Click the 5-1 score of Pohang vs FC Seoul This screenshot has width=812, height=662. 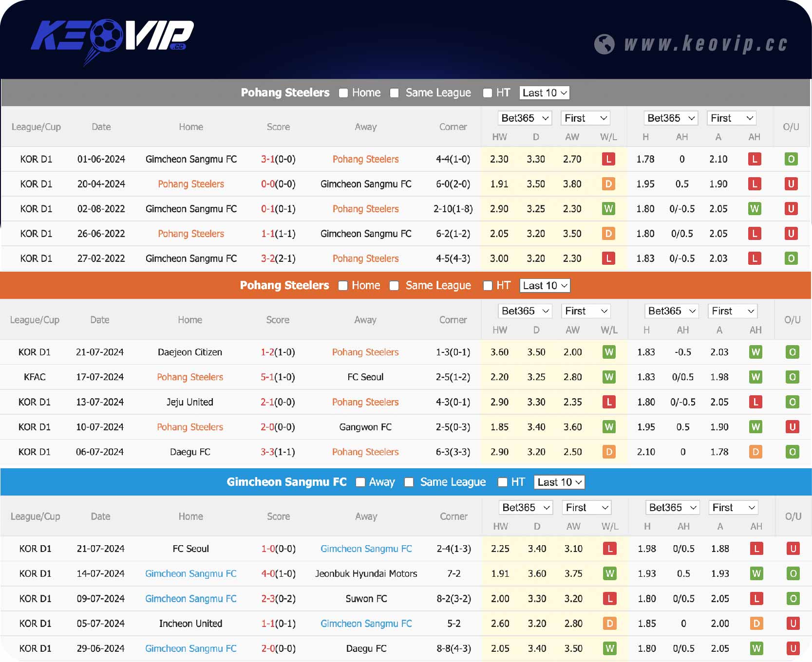[267, 377]
